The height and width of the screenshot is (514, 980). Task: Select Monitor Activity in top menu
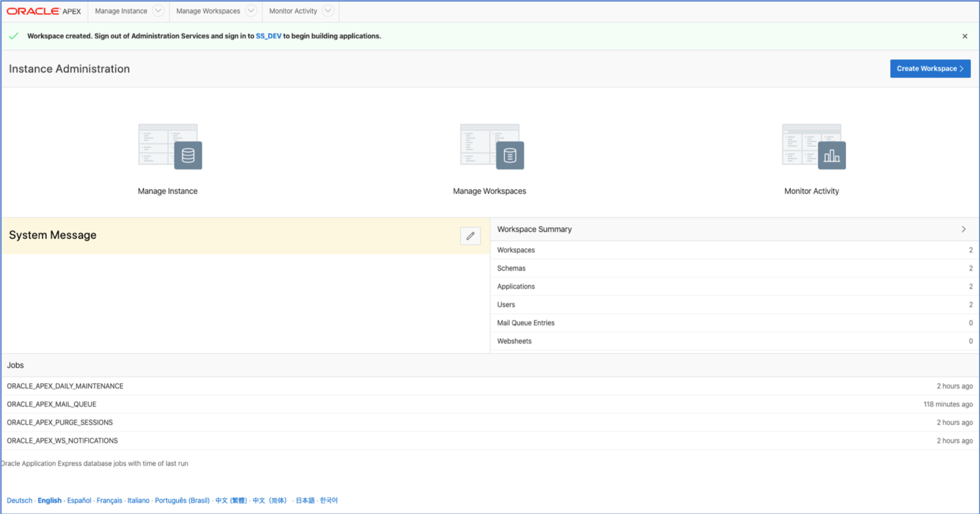coord(293,11)
